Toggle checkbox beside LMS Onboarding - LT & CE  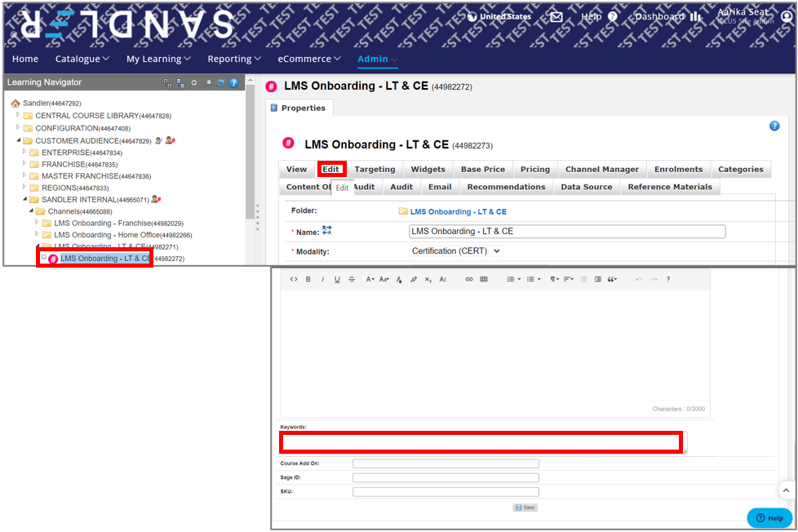coord(44,259)
